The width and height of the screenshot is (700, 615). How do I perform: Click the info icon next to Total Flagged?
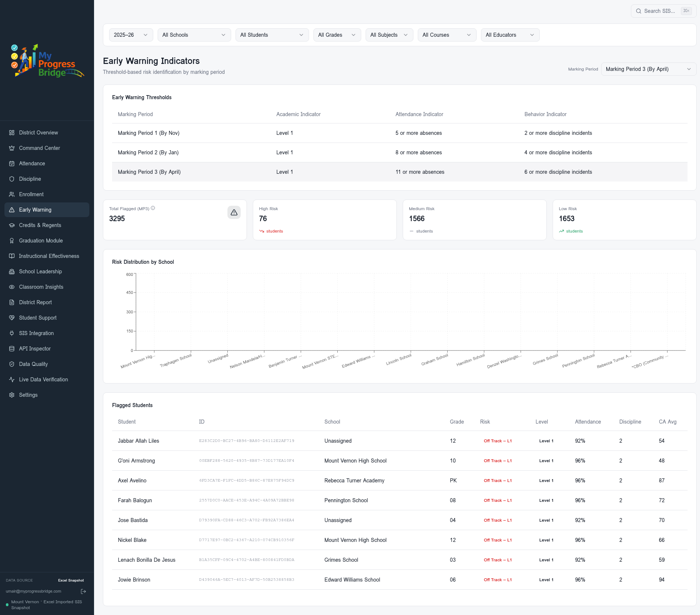click(153, 208)
